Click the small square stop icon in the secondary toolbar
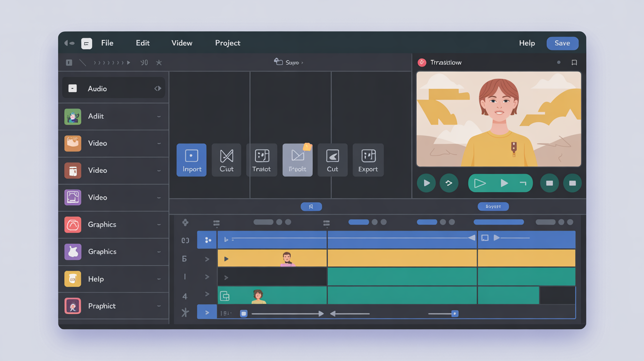Screen dimensions: 644x361 [x=69, y=63]
